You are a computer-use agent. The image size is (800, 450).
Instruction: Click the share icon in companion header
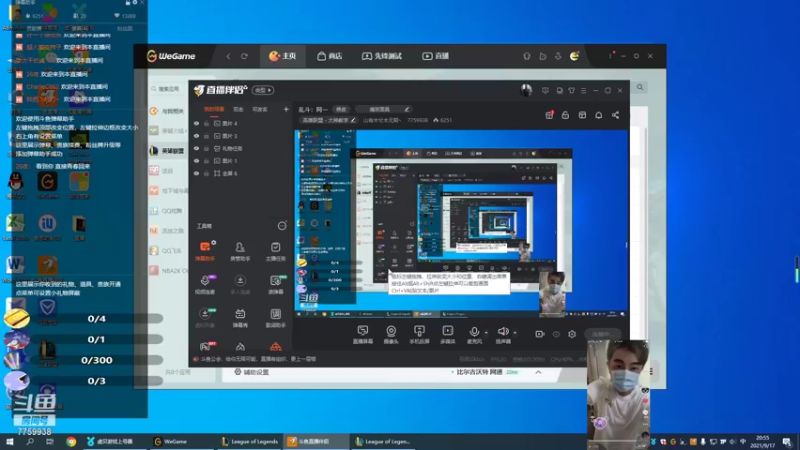[615, 115]
